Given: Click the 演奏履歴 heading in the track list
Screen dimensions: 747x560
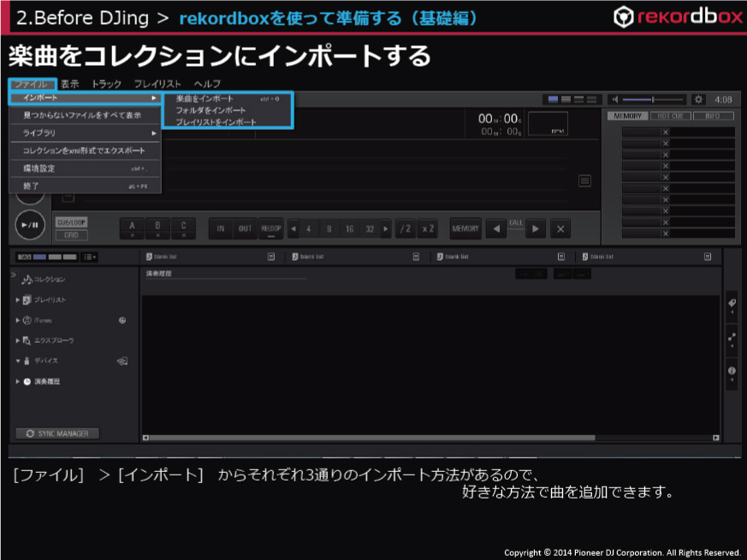Looking at the screenshot, I should [x=159, y=274].
